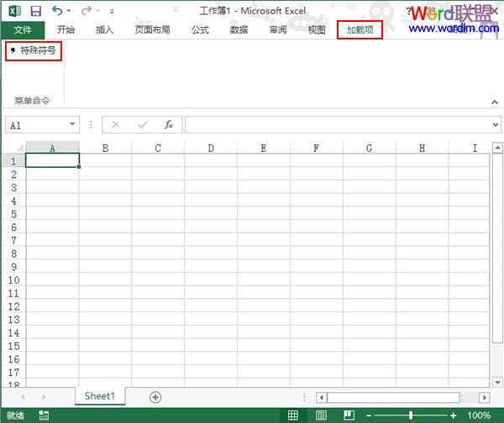Add a new sheet with plus icon
This screenshot has height=423, width=504.
(x=155, y=397)
